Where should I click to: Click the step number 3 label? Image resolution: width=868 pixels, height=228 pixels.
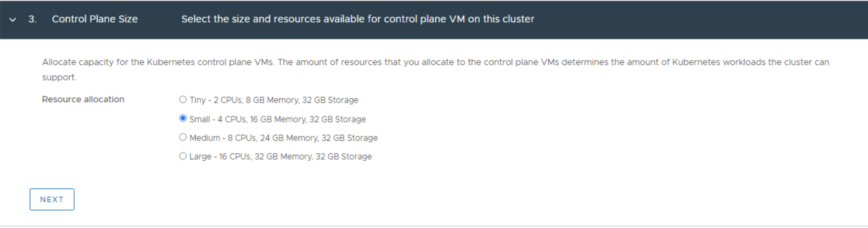[x=30, y=19]
